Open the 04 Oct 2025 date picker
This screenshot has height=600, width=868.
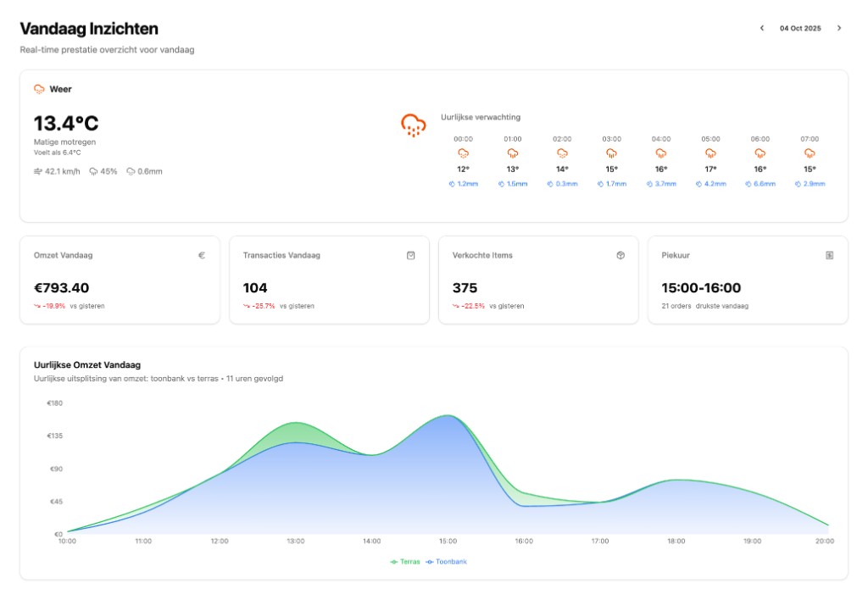(800, 28)
